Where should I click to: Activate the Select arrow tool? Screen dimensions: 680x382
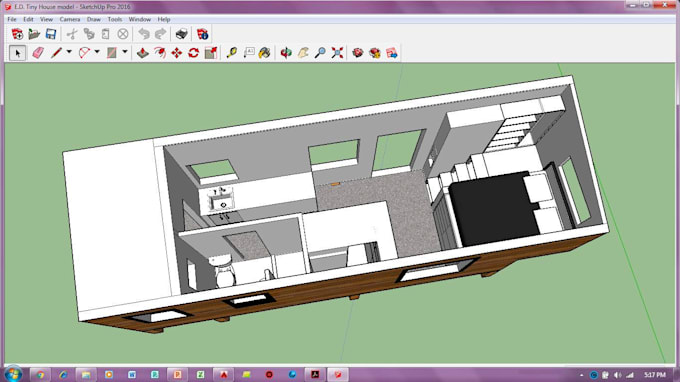pos(17,53)
